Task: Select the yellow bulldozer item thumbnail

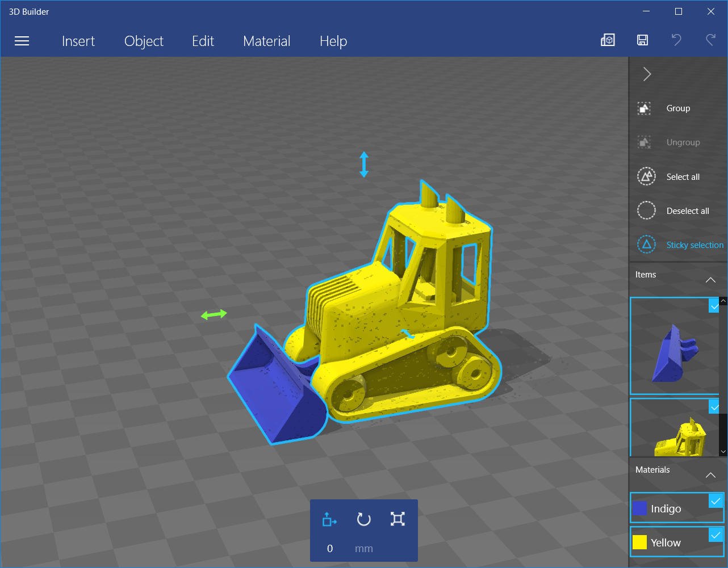Action: pos(674,427)
